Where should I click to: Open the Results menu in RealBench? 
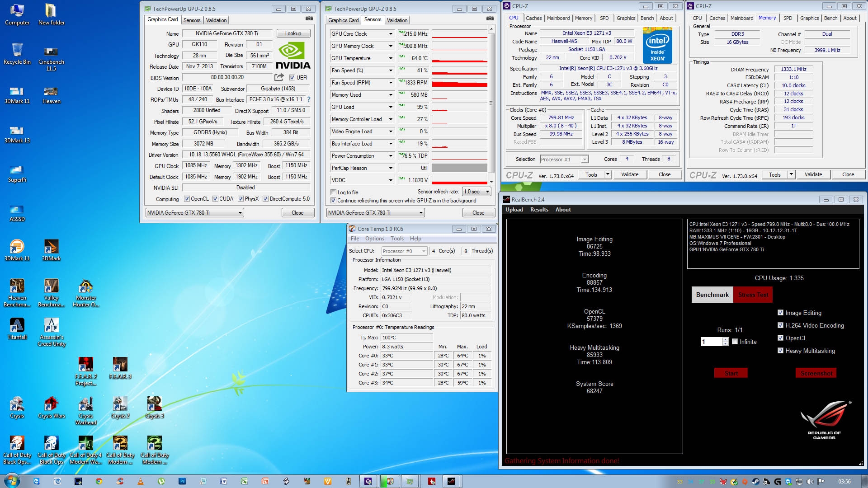[539, 210]
